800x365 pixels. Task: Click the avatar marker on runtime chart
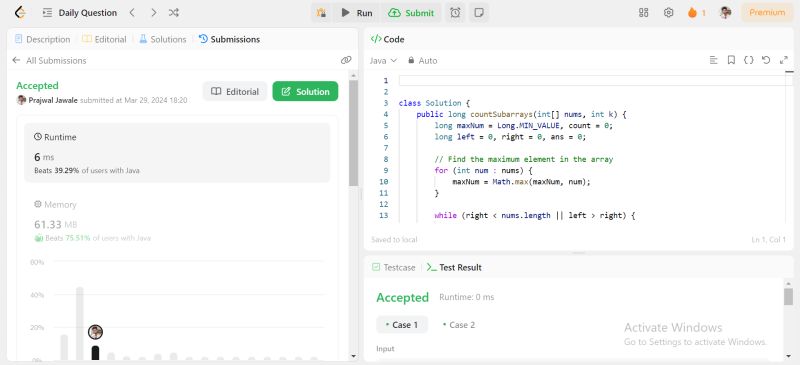click(95, 332)
